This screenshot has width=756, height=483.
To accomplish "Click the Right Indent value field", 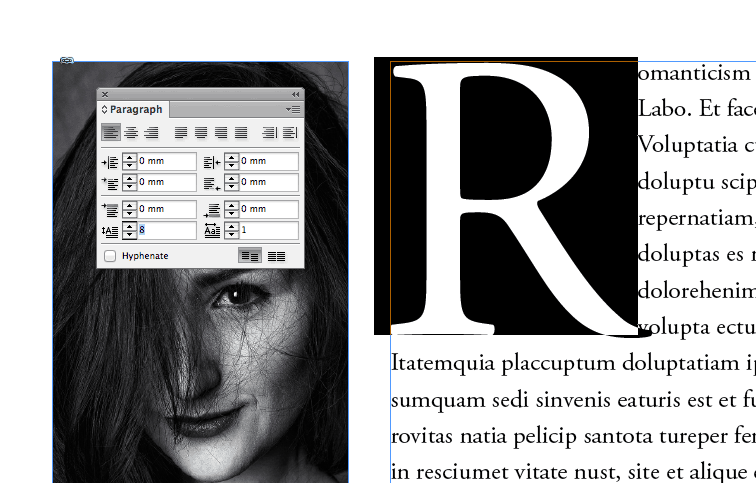I will pos(269,161).
